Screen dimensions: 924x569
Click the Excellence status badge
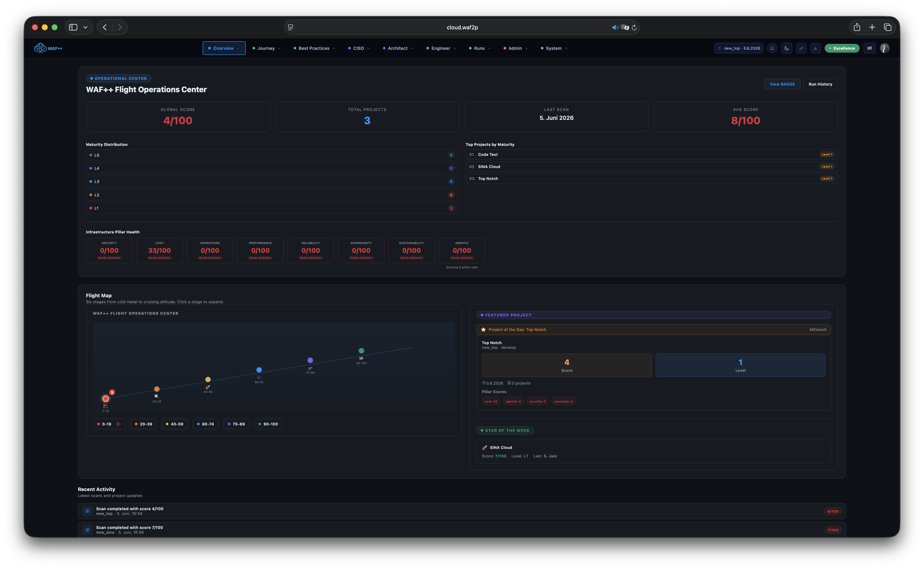pos(842,48)
